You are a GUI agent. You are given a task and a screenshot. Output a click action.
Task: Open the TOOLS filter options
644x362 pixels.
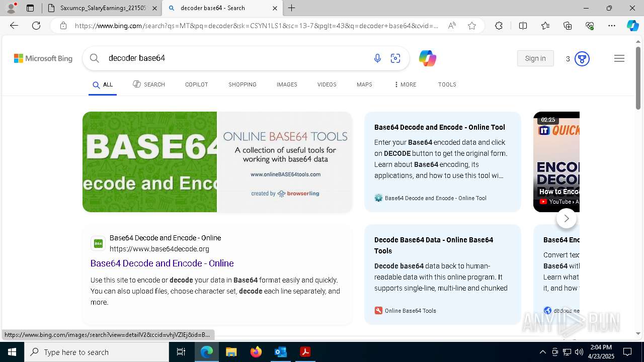pyautogui.click(x=447, y=84)
